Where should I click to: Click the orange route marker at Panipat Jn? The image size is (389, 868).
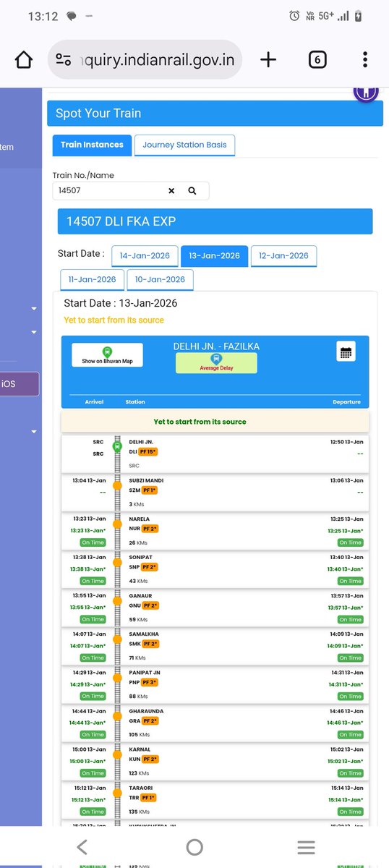point(116,679)
